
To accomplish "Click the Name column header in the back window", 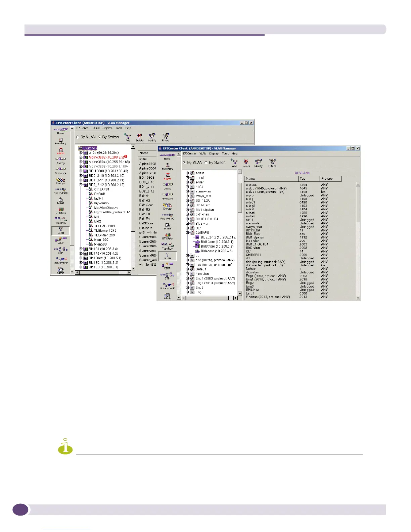I will pyautogui.click(x=147, y=153).
